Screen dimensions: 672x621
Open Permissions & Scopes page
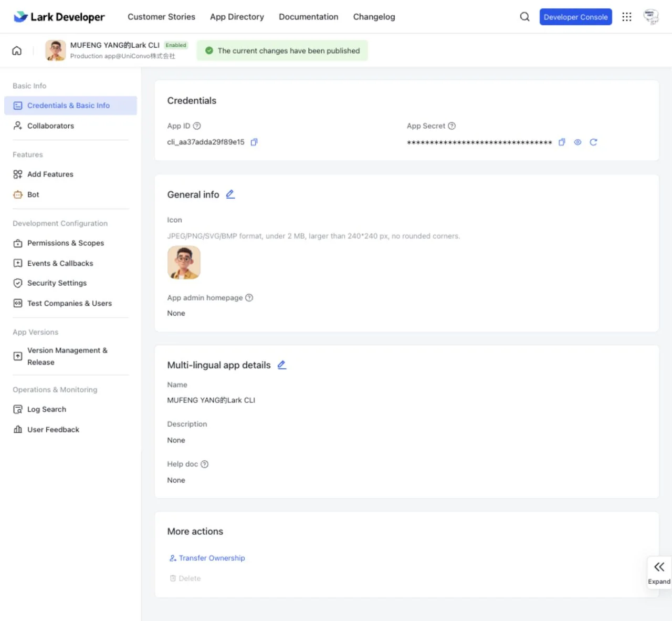[70, 243]
